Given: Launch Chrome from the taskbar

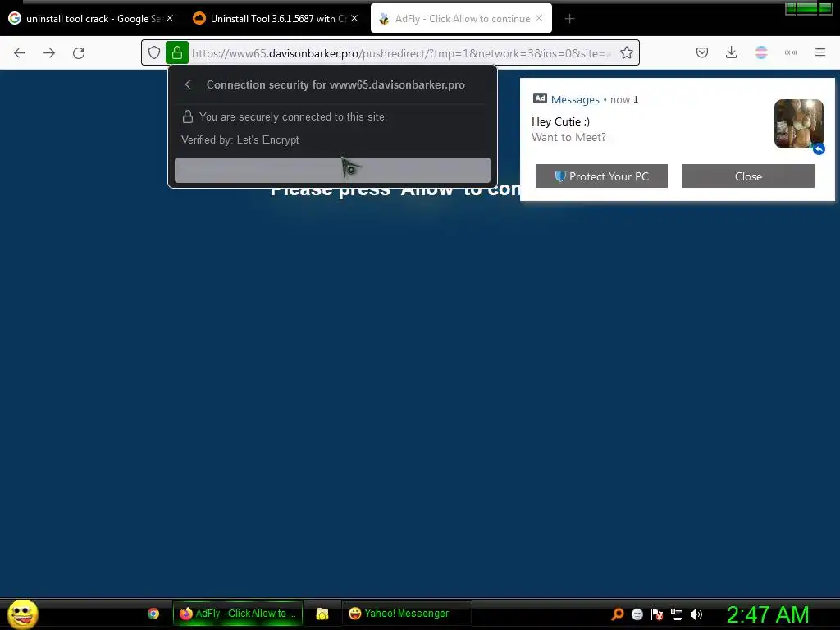Looking at the screenshot, I should point(153,614).
